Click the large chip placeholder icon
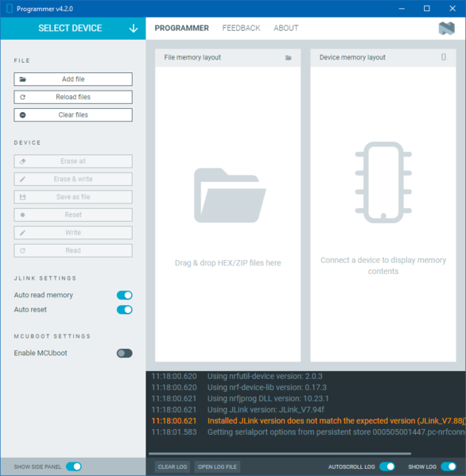 point(383,183)
